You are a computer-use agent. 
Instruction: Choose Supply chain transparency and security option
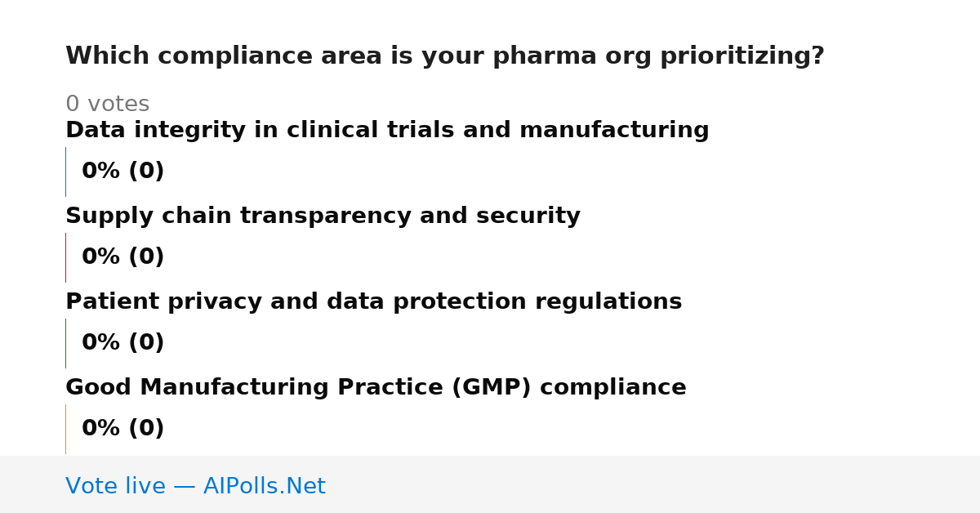(x=323, y=216)
